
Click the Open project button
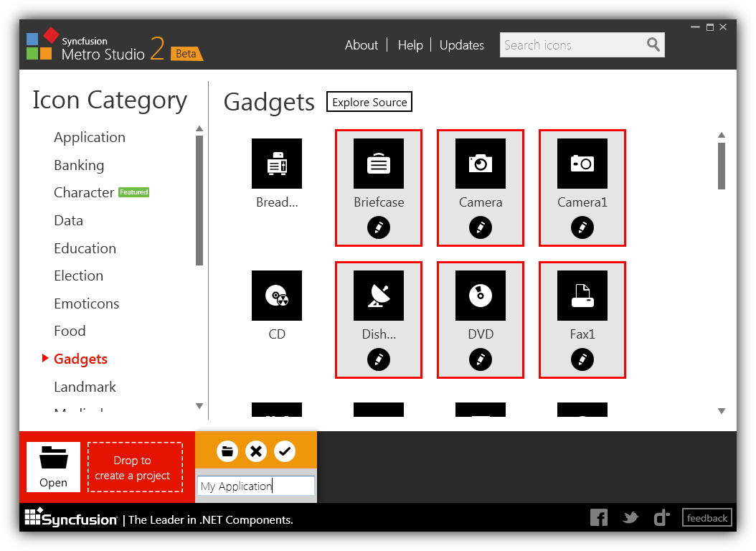coord(53,466)
